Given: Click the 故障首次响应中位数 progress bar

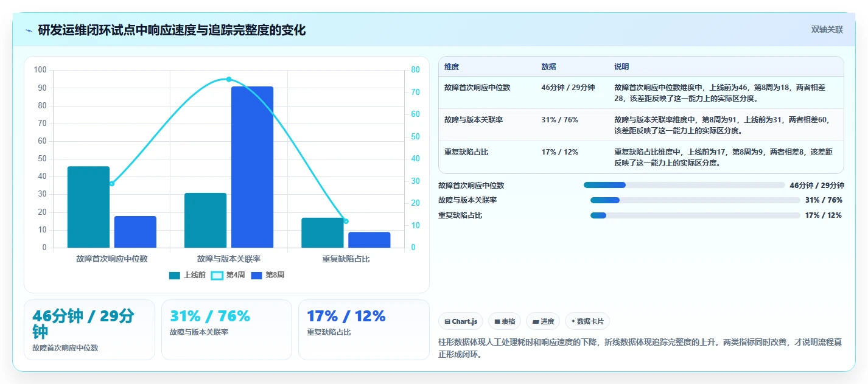Looking at the screenshot, I should (x=684, y=185).
